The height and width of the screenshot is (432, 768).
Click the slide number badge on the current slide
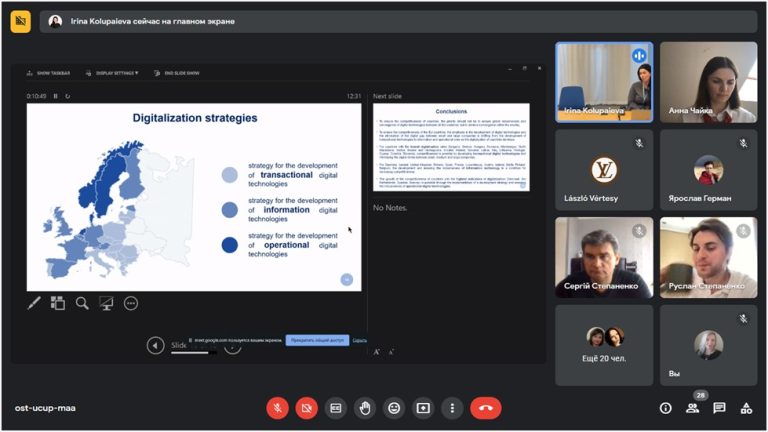(347, 279)
